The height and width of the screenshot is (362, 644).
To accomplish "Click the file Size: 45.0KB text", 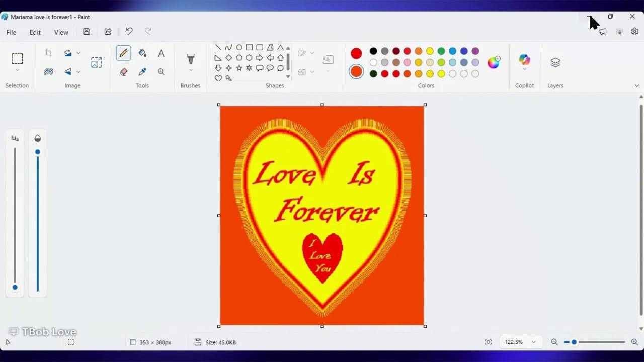I will pos(220,342).
